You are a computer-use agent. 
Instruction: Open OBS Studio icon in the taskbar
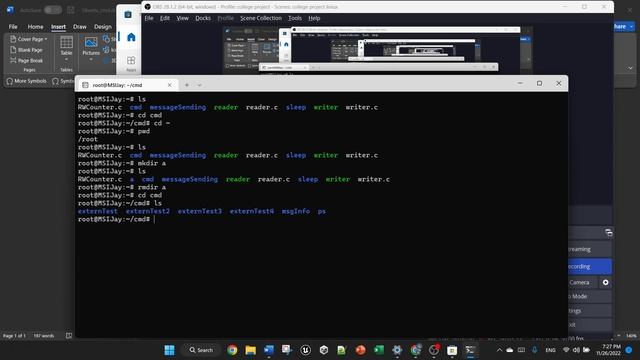tap(433, 350)
